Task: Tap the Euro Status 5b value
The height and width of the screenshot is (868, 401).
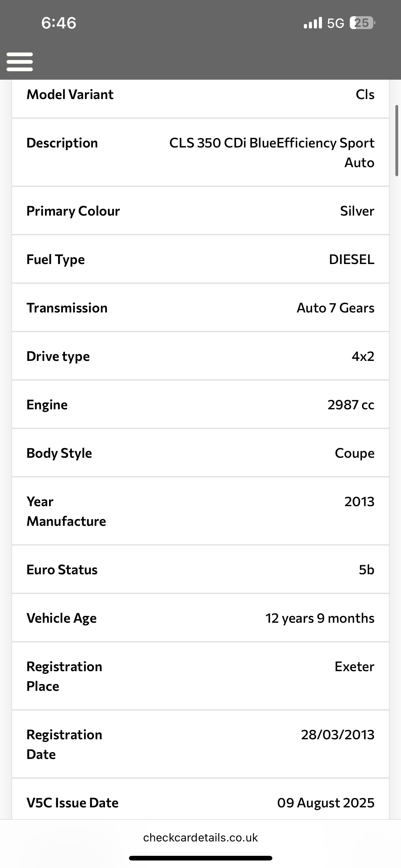Action: [x=366, y=570]
